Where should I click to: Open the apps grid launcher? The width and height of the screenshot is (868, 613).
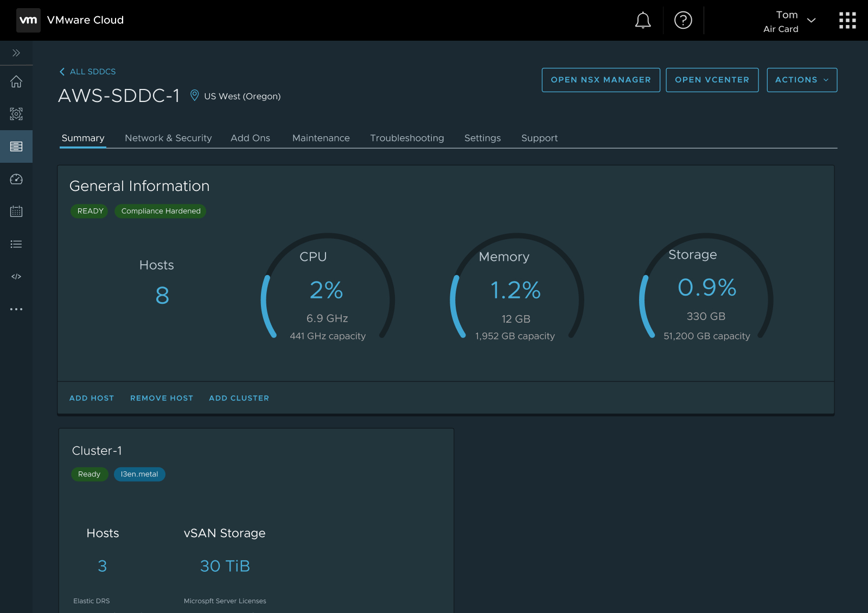coord(847,20)
